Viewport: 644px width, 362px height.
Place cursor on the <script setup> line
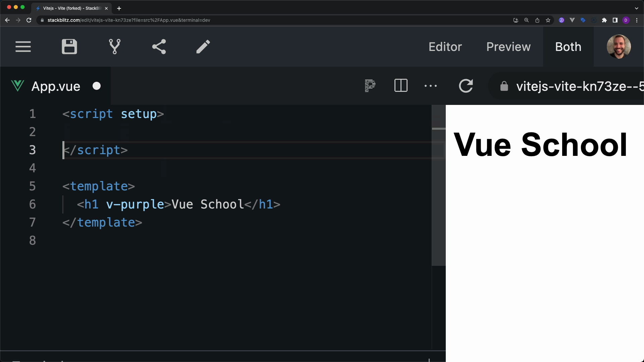113,114
